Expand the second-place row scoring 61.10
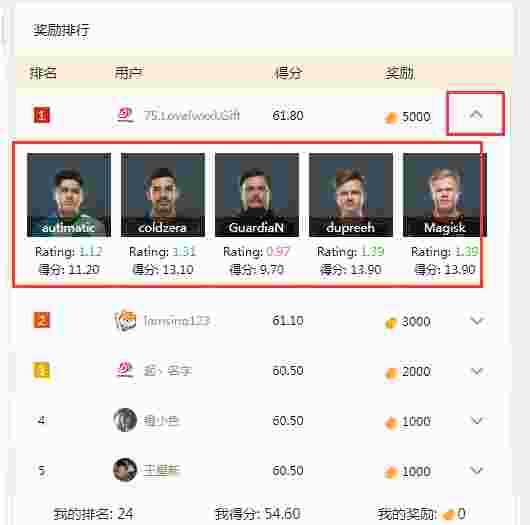530x525 pixels. click(x=477, y=320)
